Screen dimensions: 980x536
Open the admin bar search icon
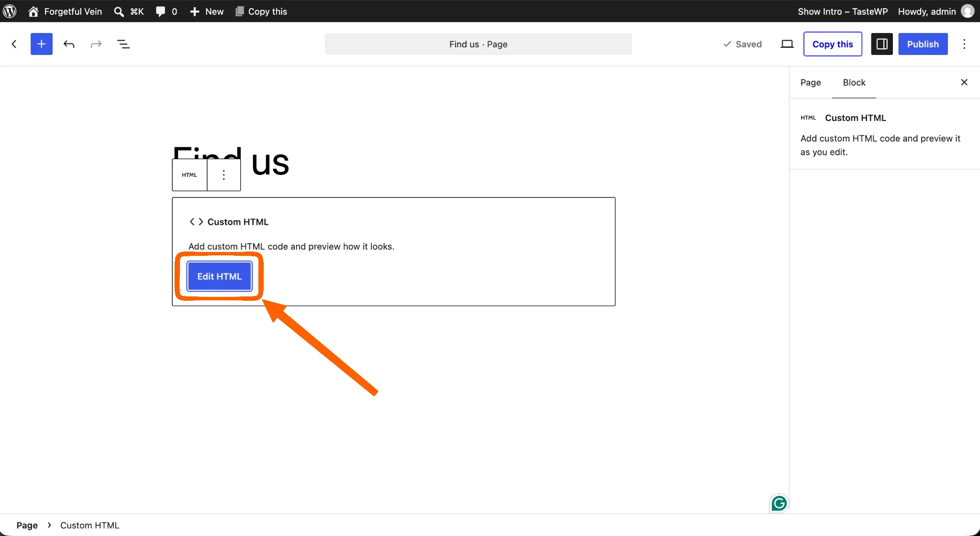click(119, 11)
